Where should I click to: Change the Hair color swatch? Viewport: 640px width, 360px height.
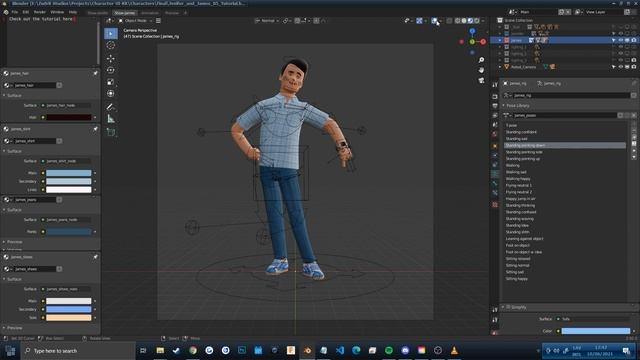[x=69, y=118]
